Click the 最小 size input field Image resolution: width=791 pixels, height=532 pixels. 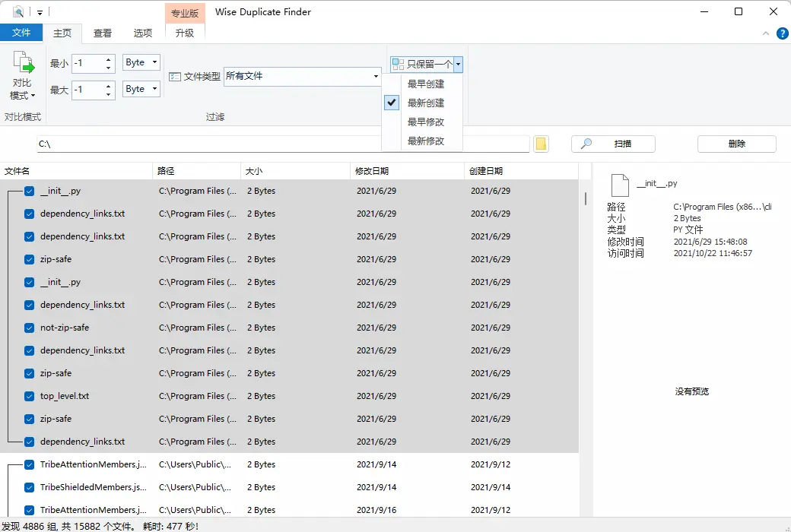(88, 64)
